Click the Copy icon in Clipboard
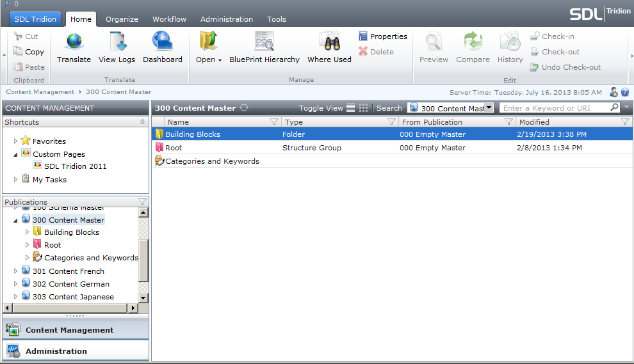 point(18,51)
